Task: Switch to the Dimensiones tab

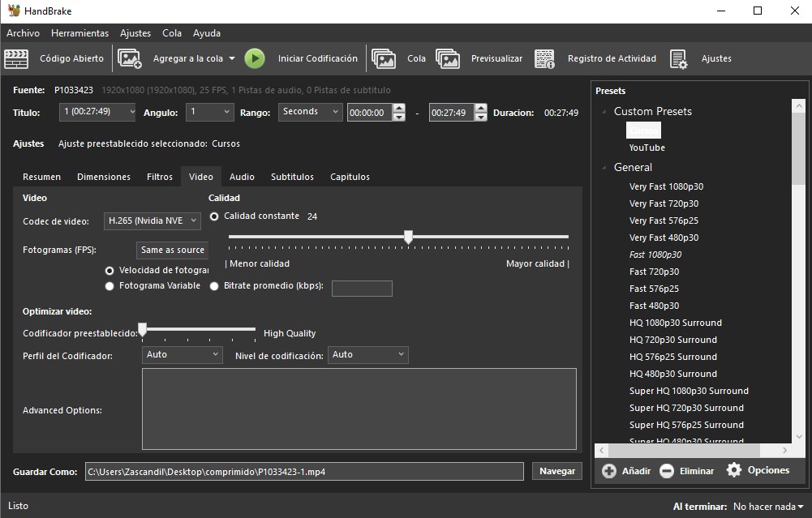Action: coord(104,177)
